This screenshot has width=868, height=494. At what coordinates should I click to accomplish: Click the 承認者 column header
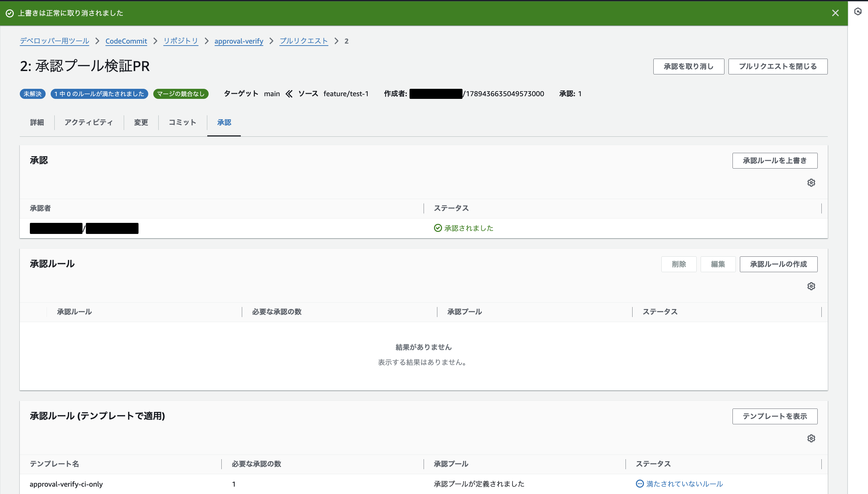tap(40, 208)
